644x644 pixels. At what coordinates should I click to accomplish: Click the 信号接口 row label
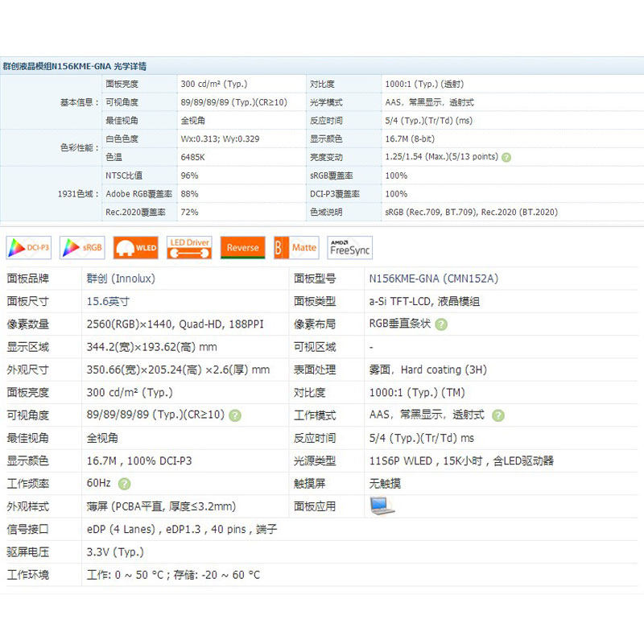[27, 529]
